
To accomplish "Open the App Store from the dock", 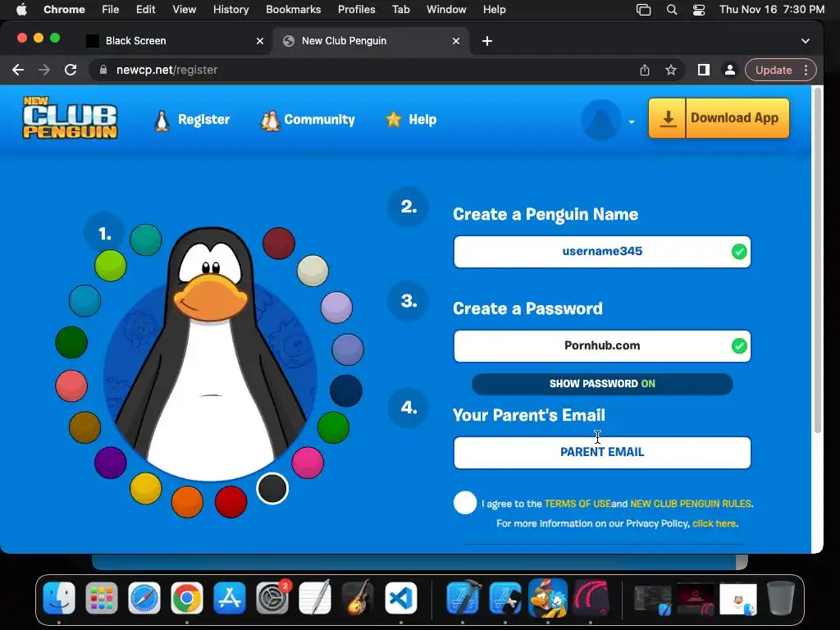I will [230, 598].
